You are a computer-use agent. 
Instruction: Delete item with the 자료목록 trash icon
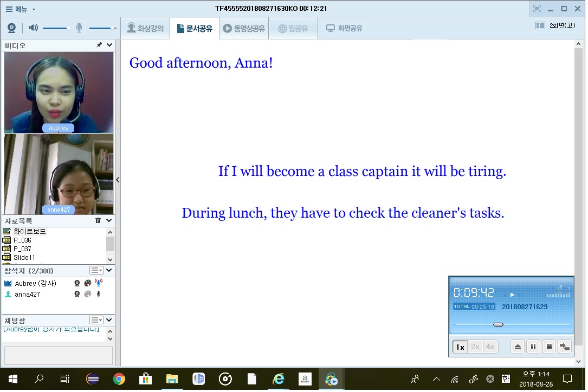[98, 220]
